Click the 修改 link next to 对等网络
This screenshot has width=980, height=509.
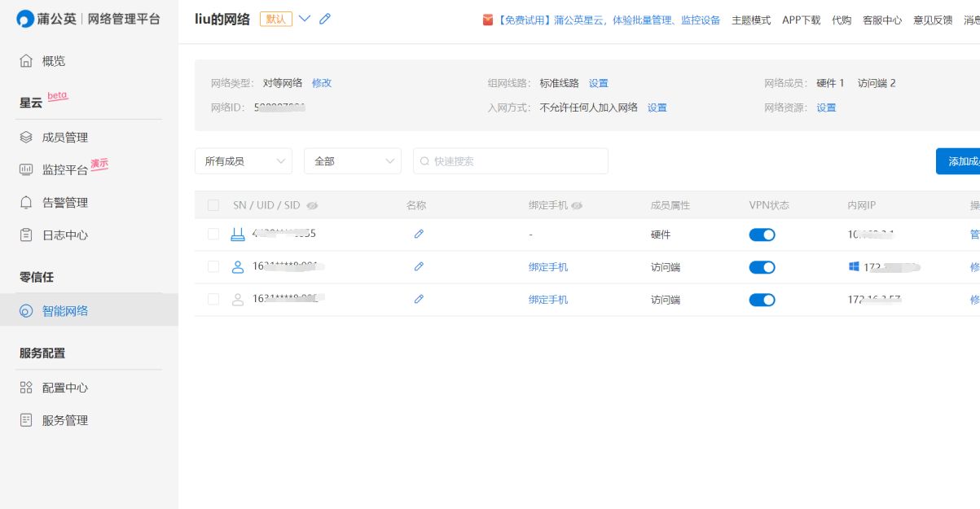[x=322, y=83]
